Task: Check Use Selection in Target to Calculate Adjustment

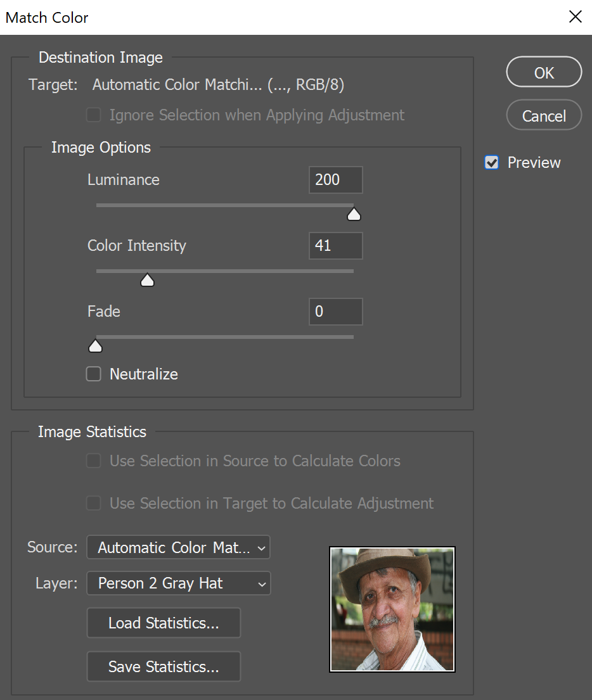Action: (94, 504)
